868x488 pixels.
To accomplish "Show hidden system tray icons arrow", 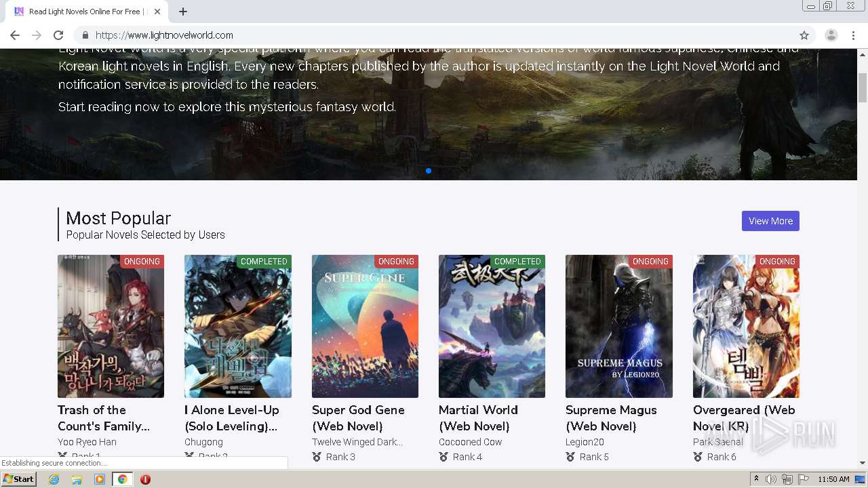I will click(756, 479).
